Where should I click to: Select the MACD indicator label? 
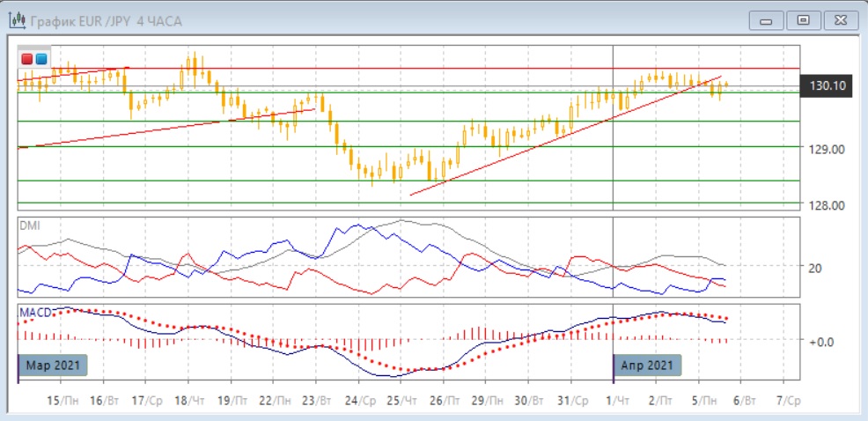[34, 313]
